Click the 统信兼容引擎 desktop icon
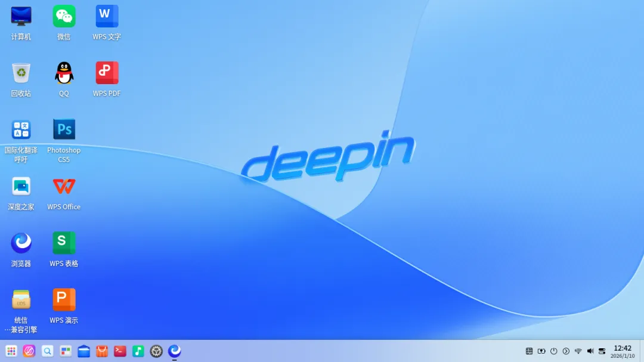Image resolution: width=644 pixels, height=362 pixels. tap(21, 311)
